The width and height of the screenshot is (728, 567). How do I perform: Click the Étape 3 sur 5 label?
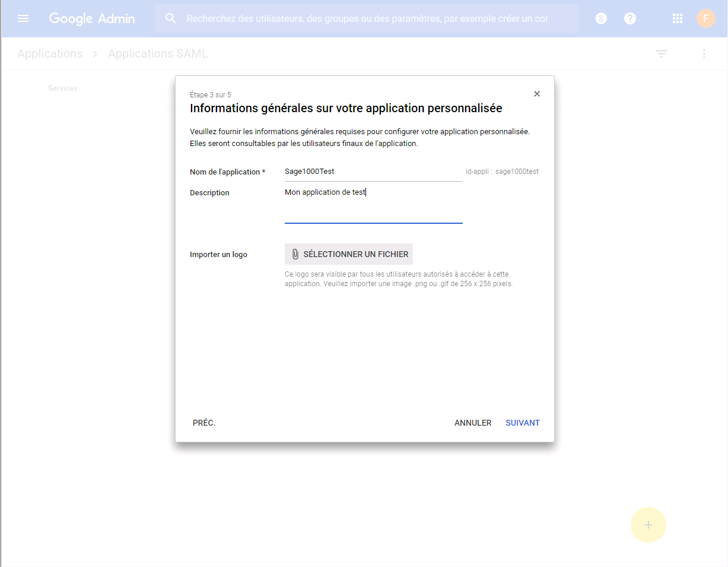[x=211, y=95]
